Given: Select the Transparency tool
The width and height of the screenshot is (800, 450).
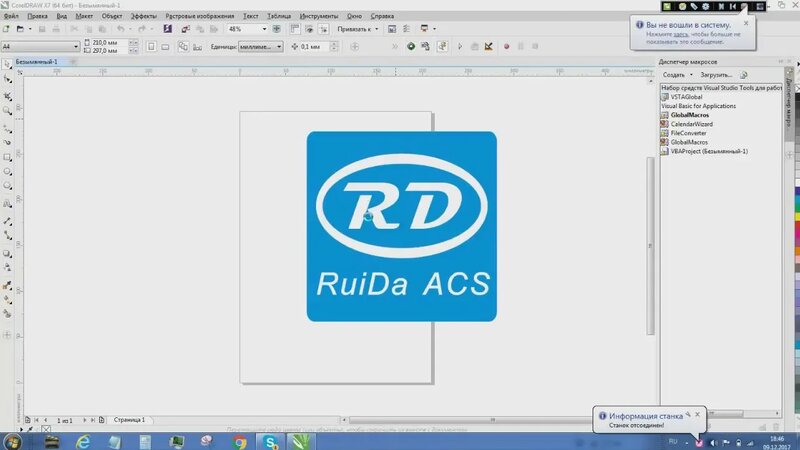Looking at the screenshot, I should 7,267.
